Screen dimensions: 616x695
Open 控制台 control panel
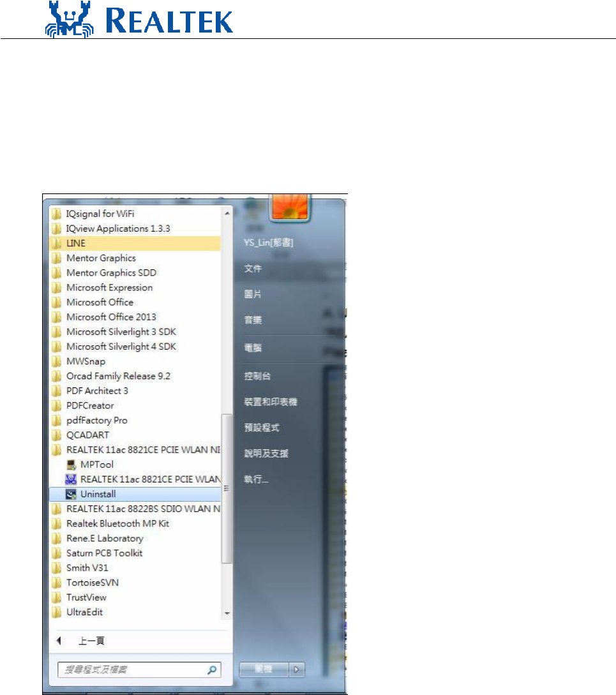(x=257, y=377)
